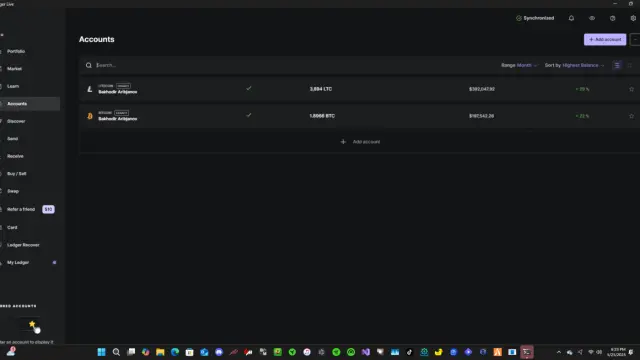Open Microsoft Edge from the taskbar
This screenshot has width=640, height=360.
coord(175,352)
